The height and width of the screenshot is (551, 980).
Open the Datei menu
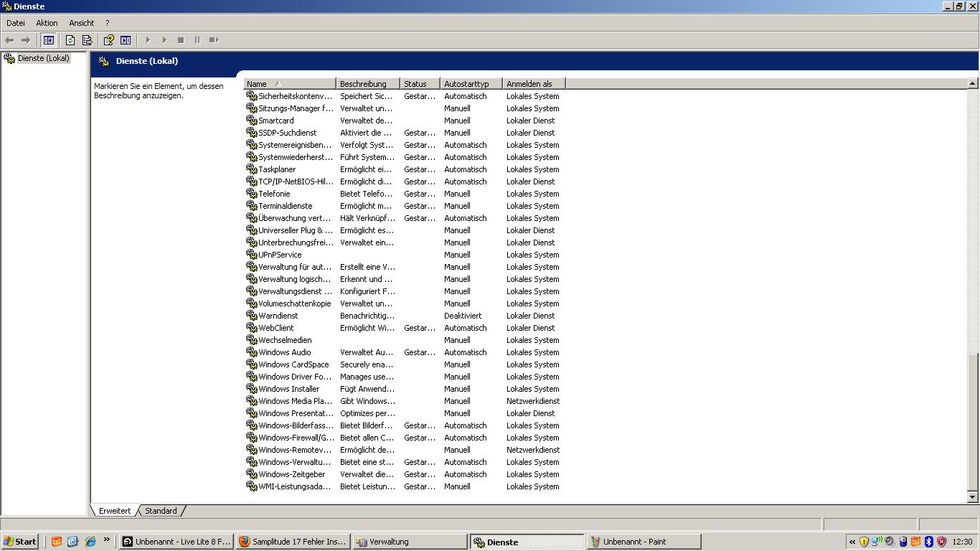[16, 23]
